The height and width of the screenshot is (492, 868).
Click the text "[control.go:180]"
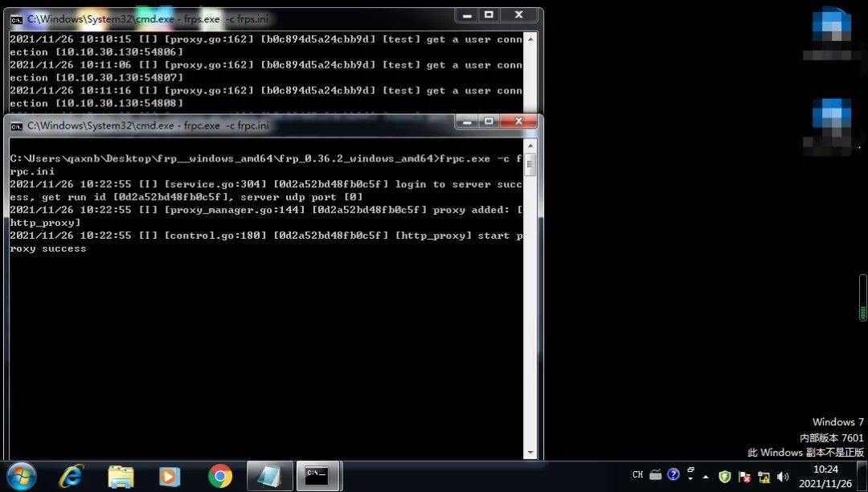pyautogui.click(x=215, y=236)
